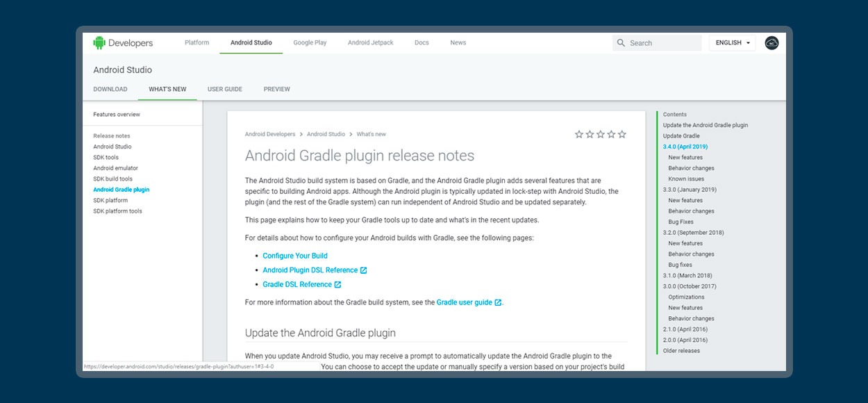Click the search magnifier icon

click(621, 43)
